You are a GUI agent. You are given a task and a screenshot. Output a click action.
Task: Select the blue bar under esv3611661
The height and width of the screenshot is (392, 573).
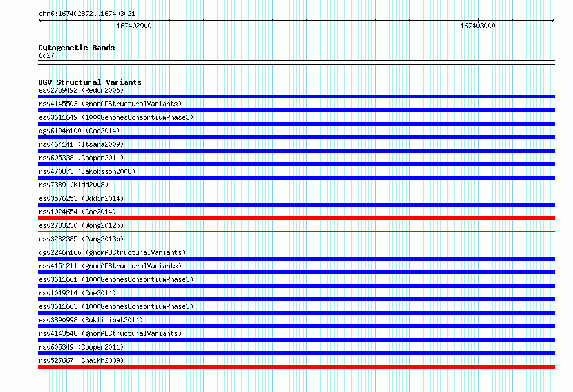296,286
